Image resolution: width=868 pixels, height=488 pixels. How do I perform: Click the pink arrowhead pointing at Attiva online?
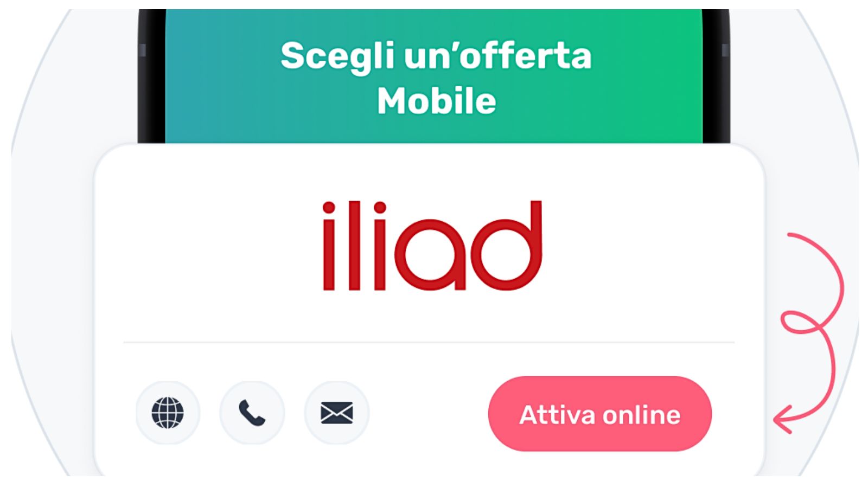(783, 420)
